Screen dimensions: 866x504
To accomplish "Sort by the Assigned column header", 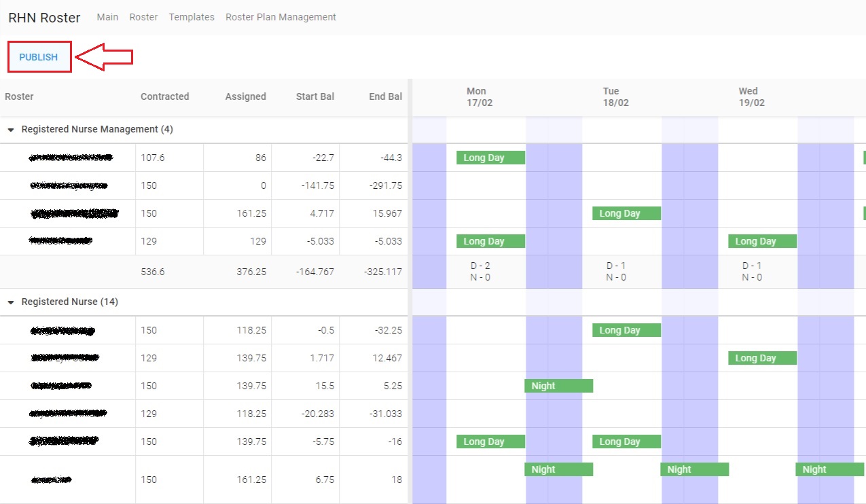I will click(x=246, y=96).
